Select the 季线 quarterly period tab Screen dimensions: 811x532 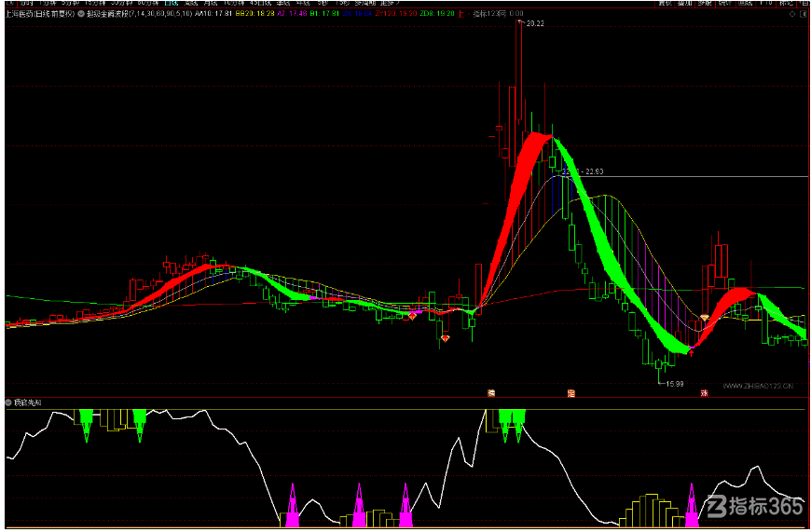point(283,3)
